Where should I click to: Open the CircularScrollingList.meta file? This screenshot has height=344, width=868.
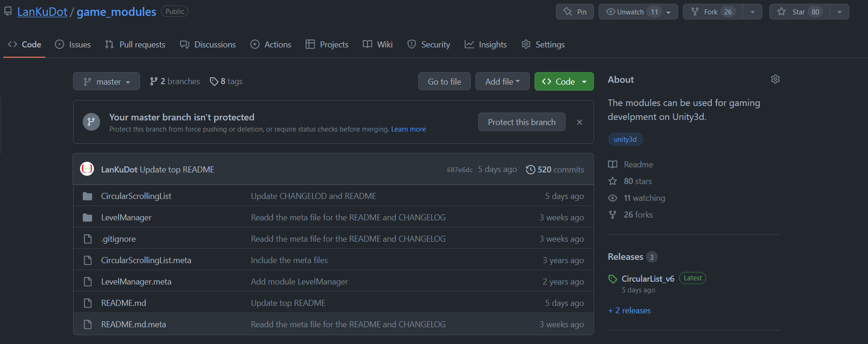point(146,260)
